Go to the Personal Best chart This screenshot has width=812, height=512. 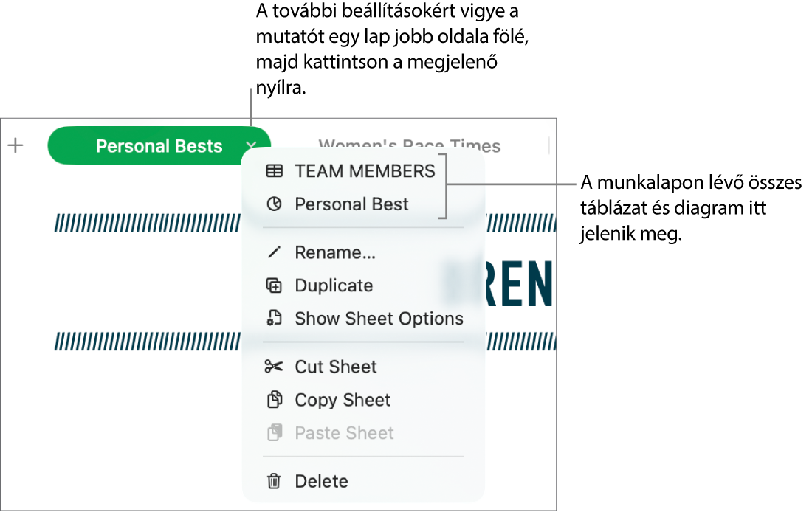pyautogui.click(x=351, y=204)
